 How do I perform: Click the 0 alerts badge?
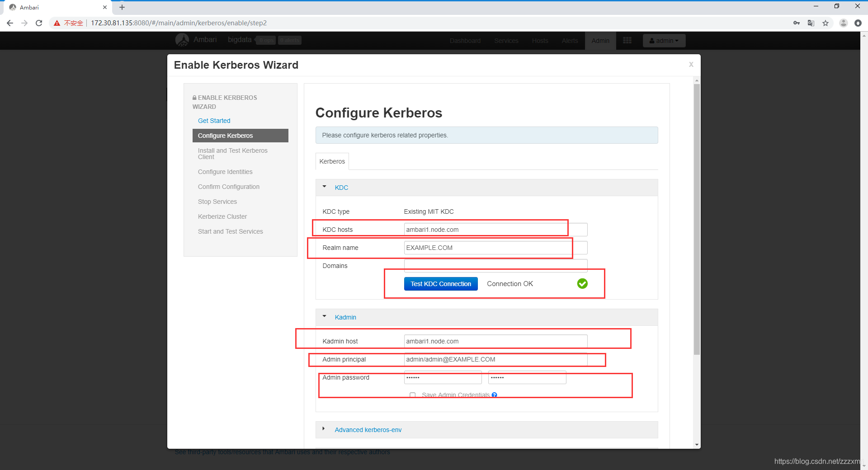290,40
